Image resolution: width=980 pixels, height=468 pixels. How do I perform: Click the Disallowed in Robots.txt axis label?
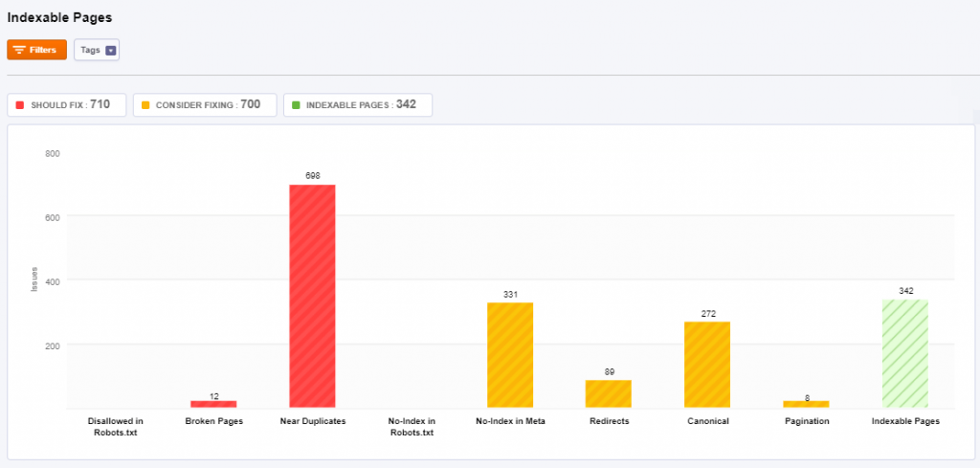point(115,427)
